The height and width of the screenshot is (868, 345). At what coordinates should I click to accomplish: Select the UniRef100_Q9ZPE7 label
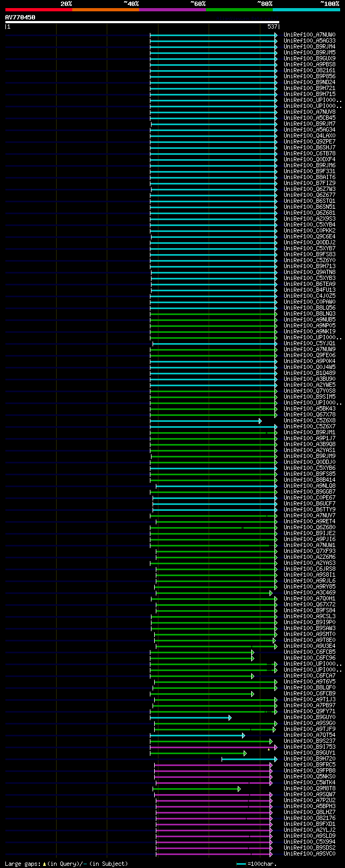coord(309,142)
